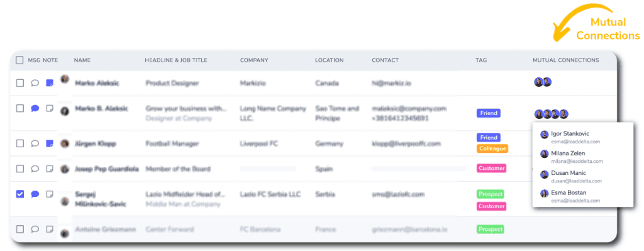
Task: Click mutual connection avatars in first row
Action: coord(543,82)
